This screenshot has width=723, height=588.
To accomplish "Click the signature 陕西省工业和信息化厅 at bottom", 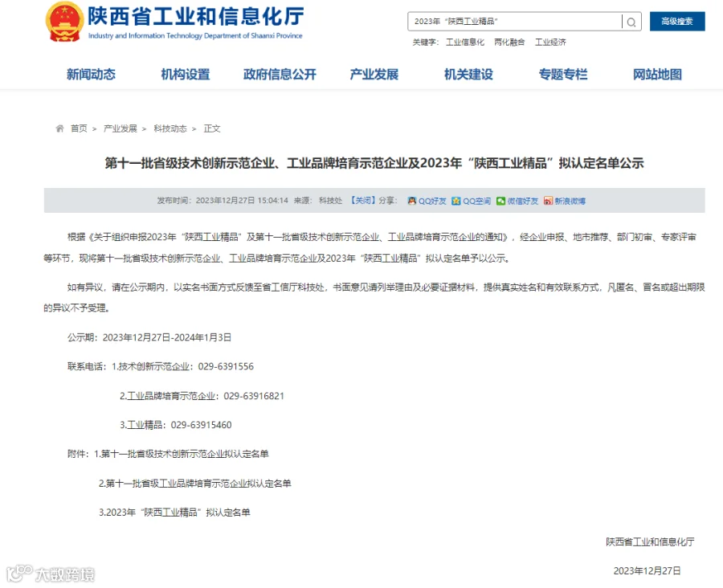I will [650, 542].
